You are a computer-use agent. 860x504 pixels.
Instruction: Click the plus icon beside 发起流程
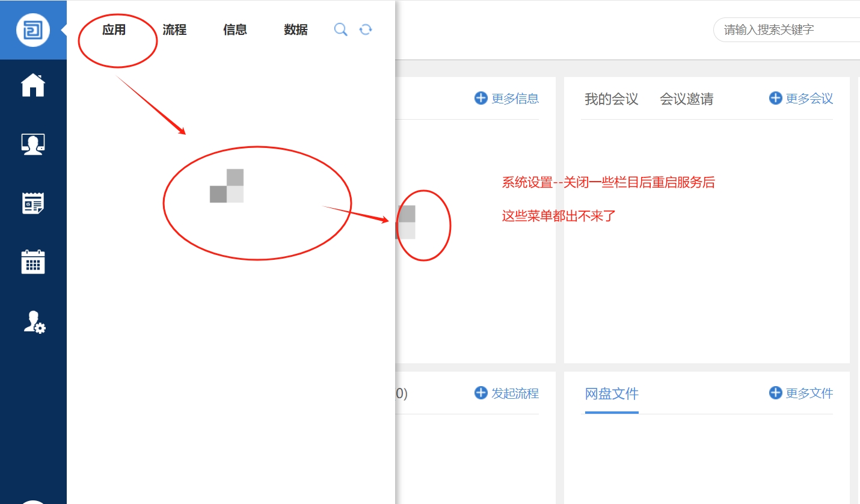(x=481, y=393)
